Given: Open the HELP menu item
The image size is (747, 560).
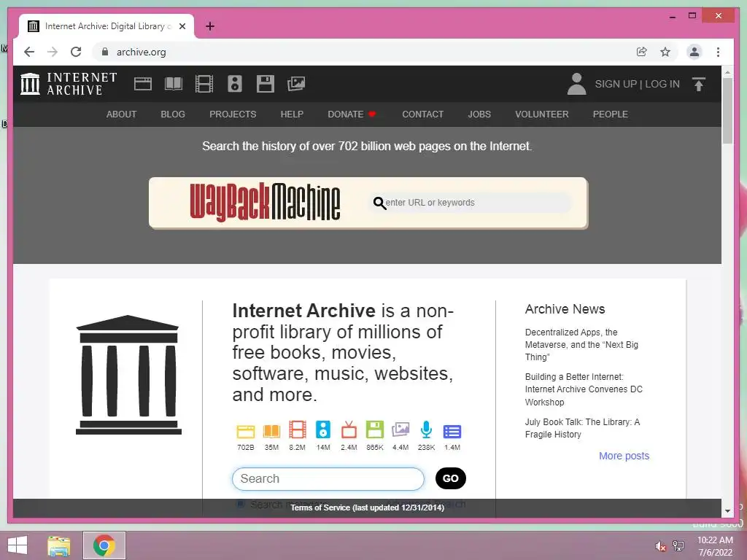Looking at the screenshot, I should [x=292, y=114].
